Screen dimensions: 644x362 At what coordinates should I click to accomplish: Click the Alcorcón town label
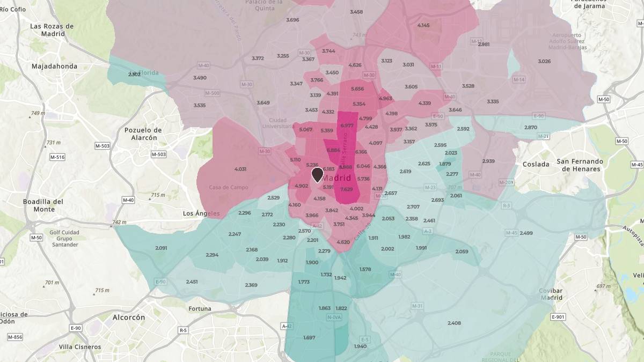click(129, 317)
